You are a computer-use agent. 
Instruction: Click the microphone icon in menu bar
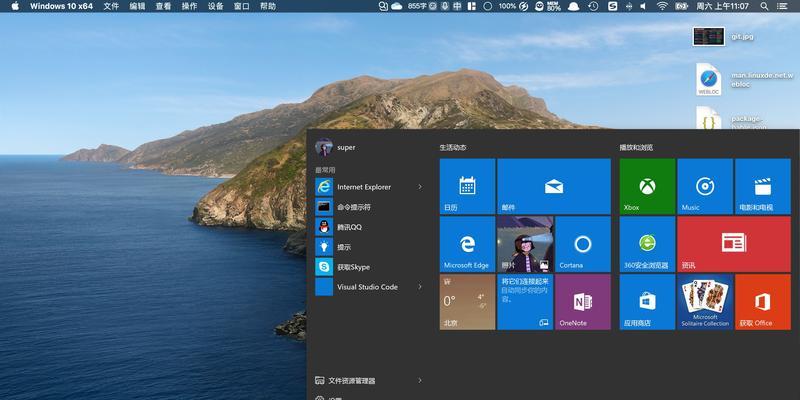445,6
